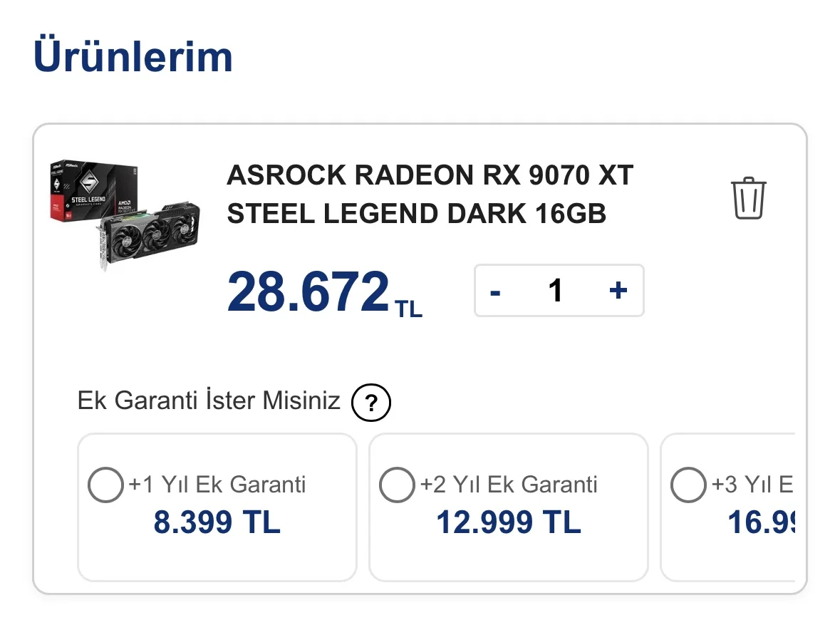Screen dimensions: 840x625
Task: Increase product quantity with the plus button
Action: [618, 290]
